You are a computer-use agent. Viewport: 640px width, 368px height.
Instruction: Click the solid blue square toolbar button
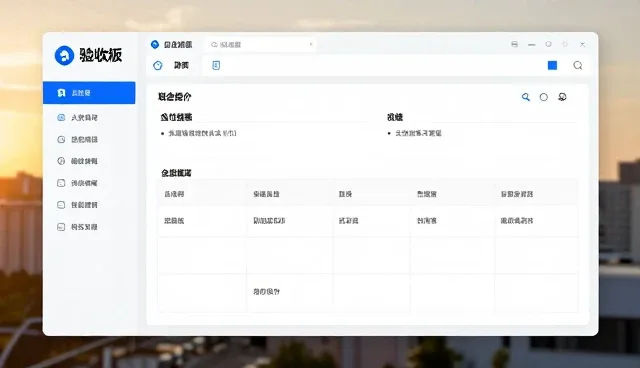552,65
